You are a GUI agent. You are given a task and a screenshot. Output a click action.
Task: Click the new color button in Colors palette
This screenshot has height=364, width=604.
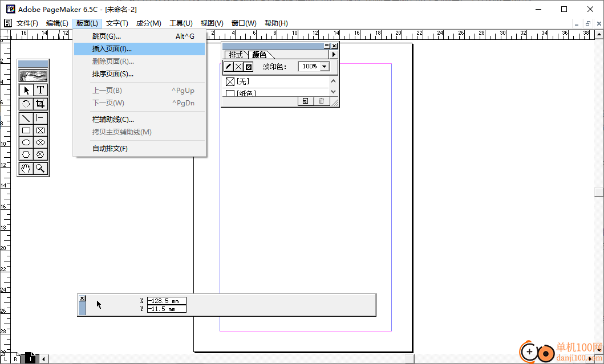(305, 101)
